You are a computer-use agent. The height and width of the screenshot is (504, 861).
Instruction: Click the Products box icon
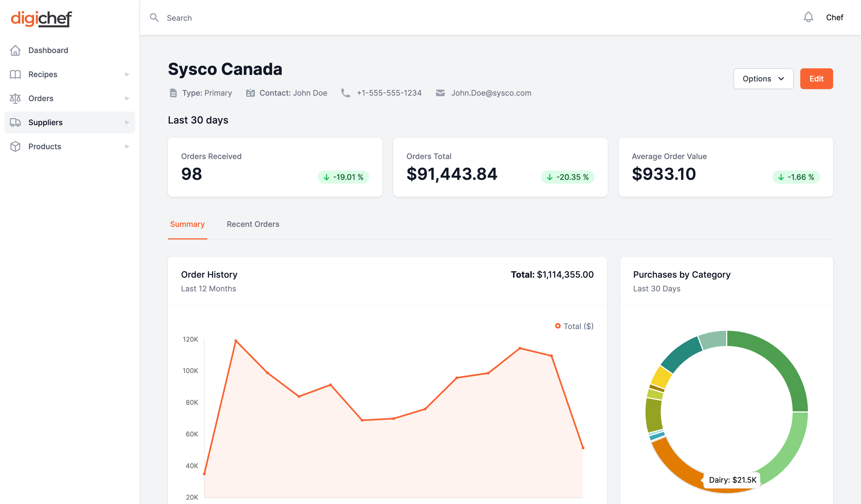15,146
